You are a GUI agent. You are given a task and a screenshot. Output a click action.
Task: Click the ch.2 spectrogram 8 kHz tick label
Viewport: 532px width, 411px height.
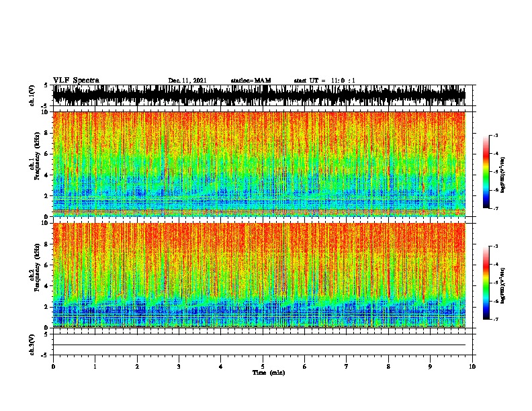pos(47,244)
